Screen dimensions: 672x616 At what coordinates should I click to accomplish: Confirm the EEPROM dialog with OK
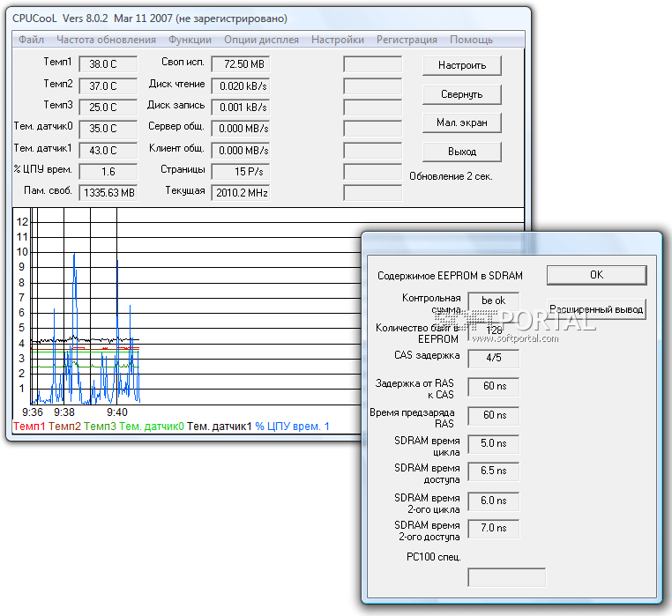(596, 275)
